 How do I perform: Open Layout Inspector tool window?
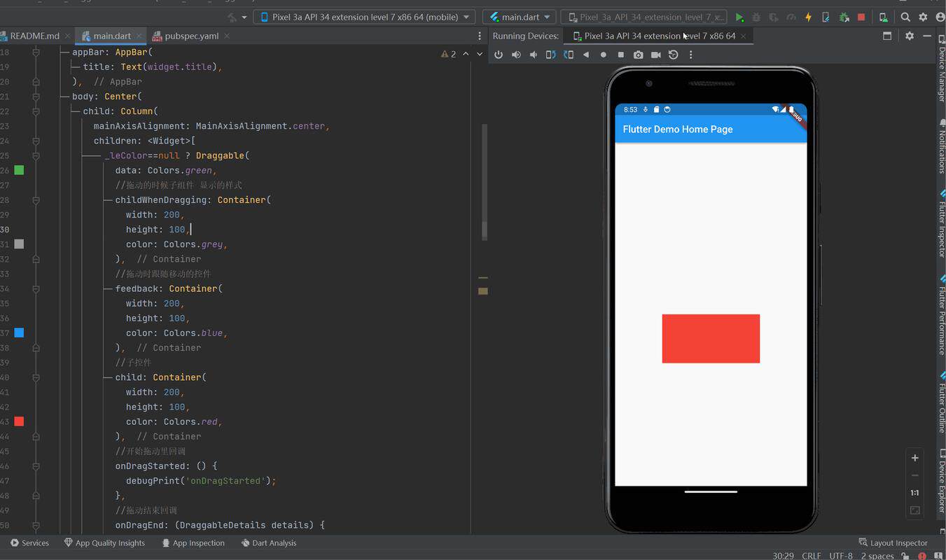click(x=893, y=542)
